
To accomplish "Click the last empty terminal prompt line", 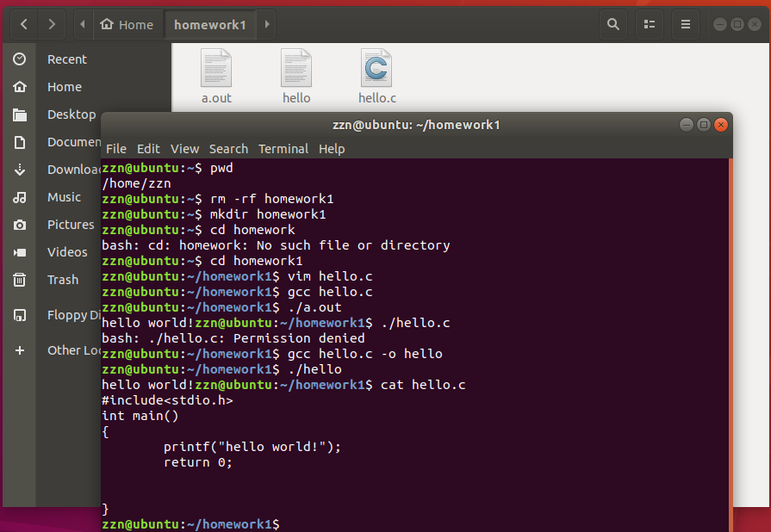I will pos(190,524).
